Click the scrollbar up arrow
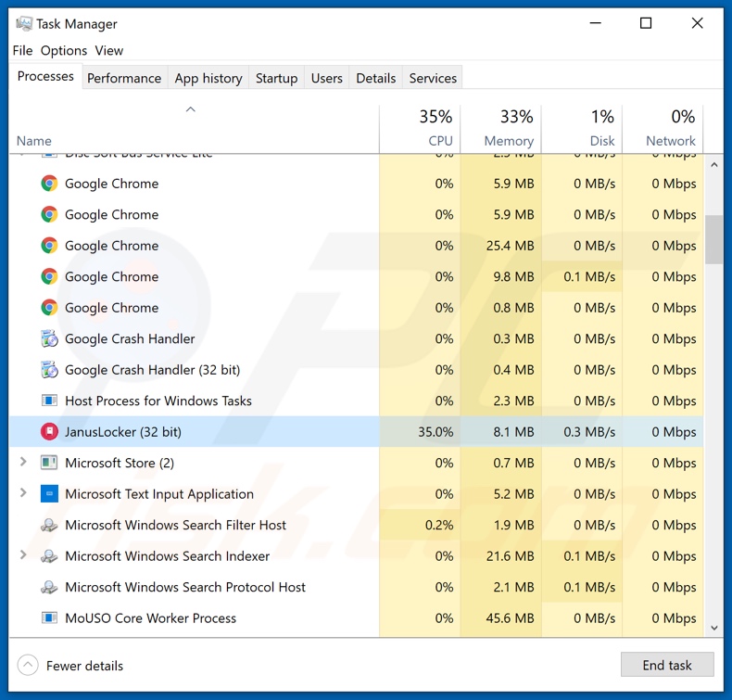The image size is (732, 700). (x=713, y=165)
